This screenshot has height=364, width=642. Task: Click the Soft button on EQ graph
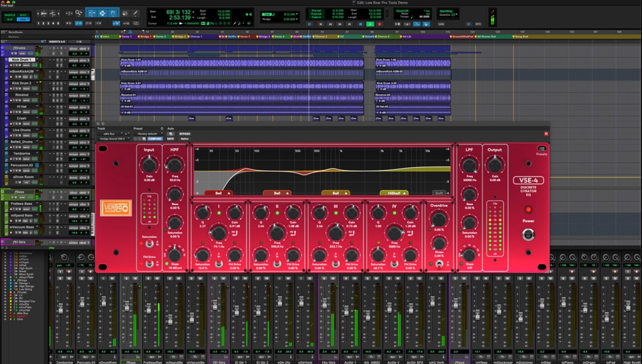[439, 193]
